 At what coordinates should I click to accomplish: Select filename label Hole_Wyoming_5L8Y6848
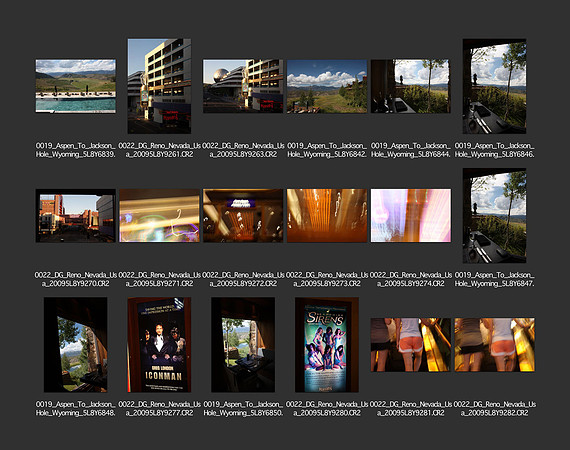(76, 413)
